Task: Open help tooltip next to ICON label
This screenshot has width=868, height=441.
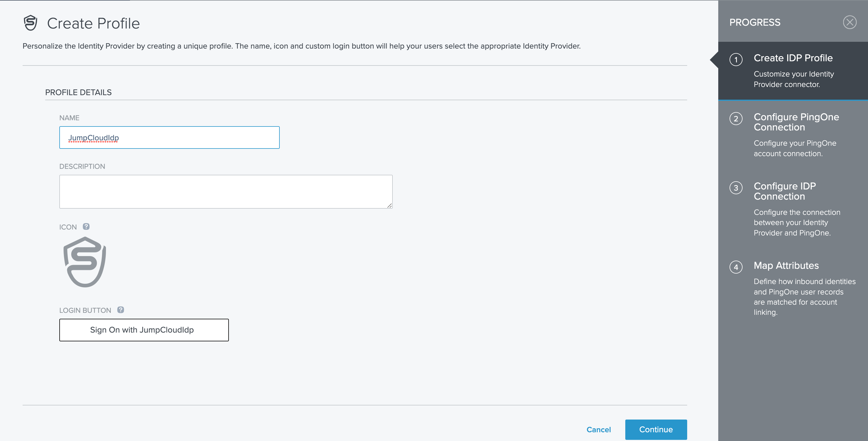Action: coord(86,226)
